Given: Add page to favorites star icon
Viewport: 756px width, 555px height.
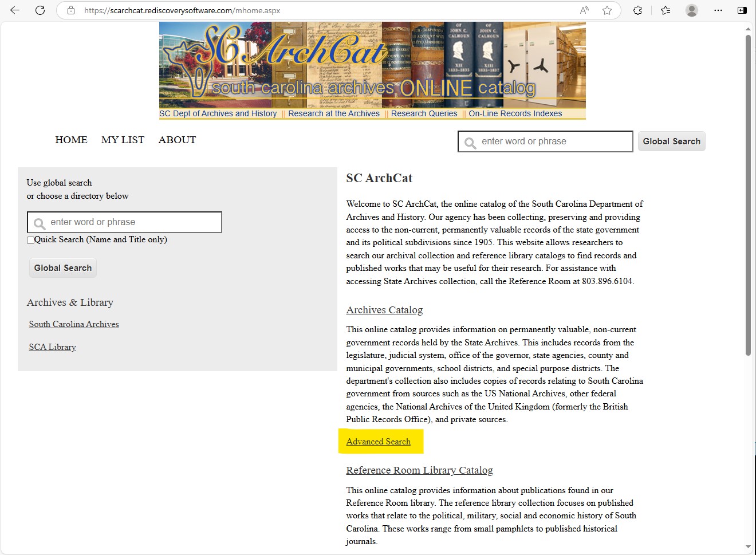Looking at the screenshot, I should click(x=607, y=10).
